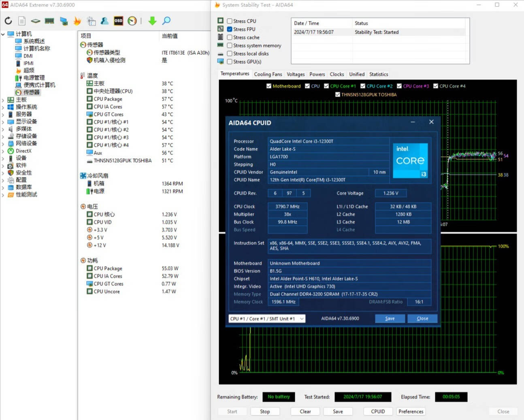Switch to the Statistics tab

379,74
